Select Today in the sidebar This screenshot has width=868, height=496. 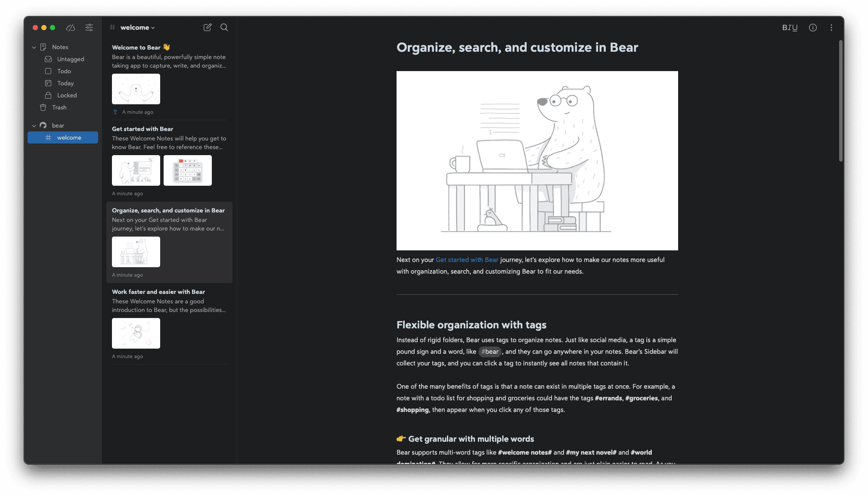tap(63, 83)
